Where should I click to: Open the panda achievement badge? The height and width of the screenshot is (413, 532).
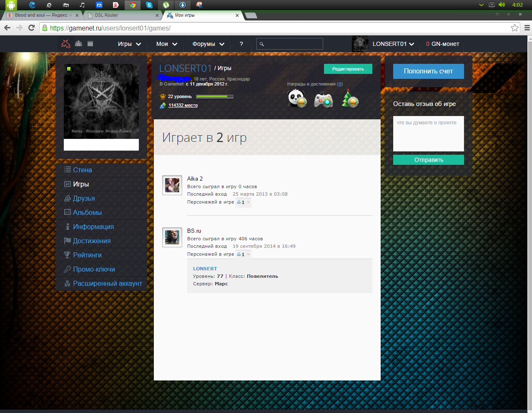(x=297, y=98)
